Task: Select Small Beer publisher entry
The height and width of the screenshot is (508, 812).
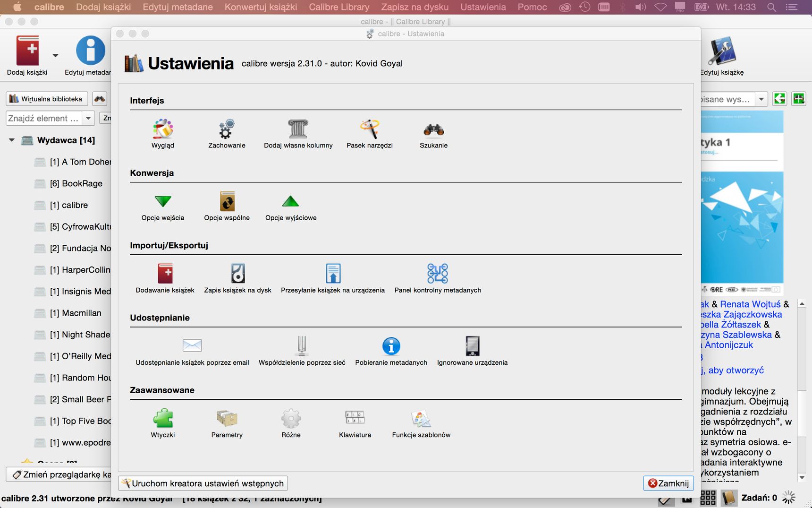Action: click(80, 399)
